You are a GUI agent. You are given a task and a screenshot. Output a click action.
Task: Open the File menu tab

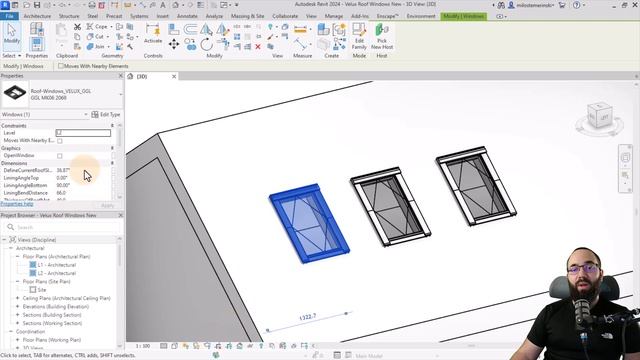pos(9,16)
